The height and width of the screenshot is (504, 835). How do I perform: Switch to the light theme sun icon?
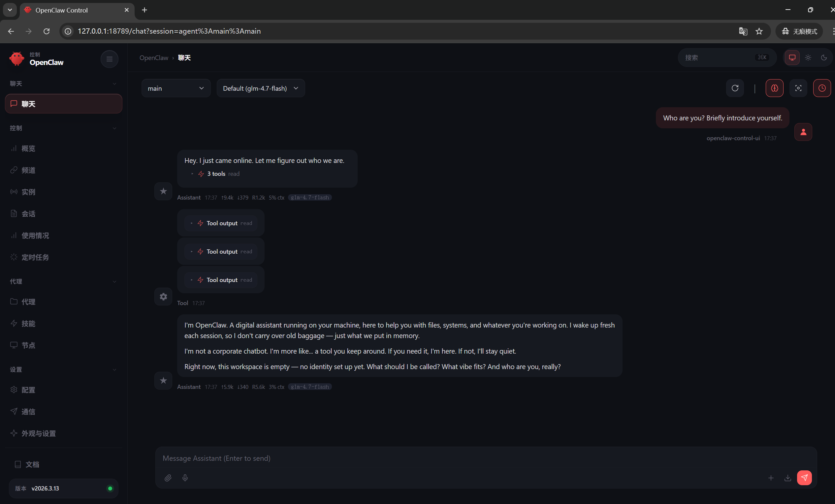[x=808, y=58]
